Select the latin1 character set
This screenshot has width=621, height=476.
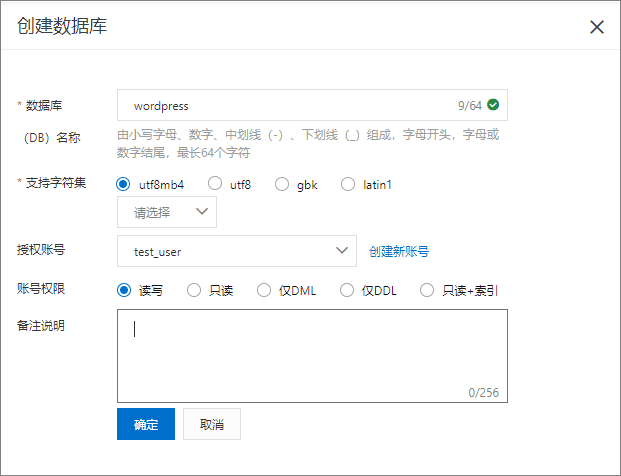pos(348,184)
